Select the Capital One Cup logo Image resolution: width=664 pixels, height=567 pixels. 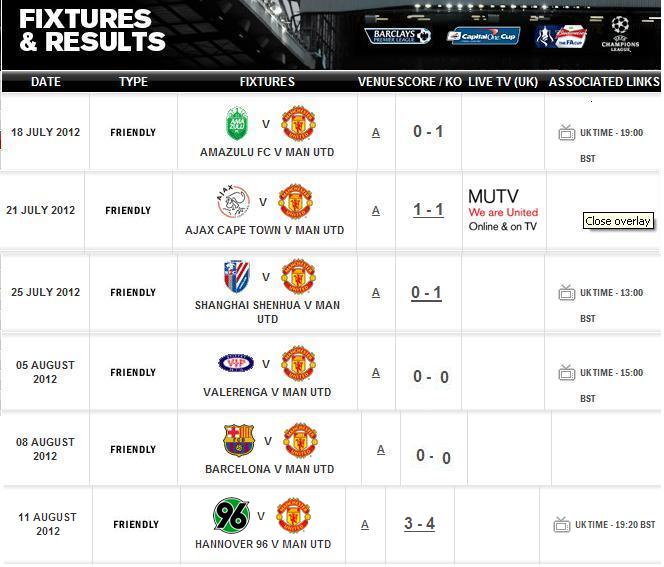[484, 36]
